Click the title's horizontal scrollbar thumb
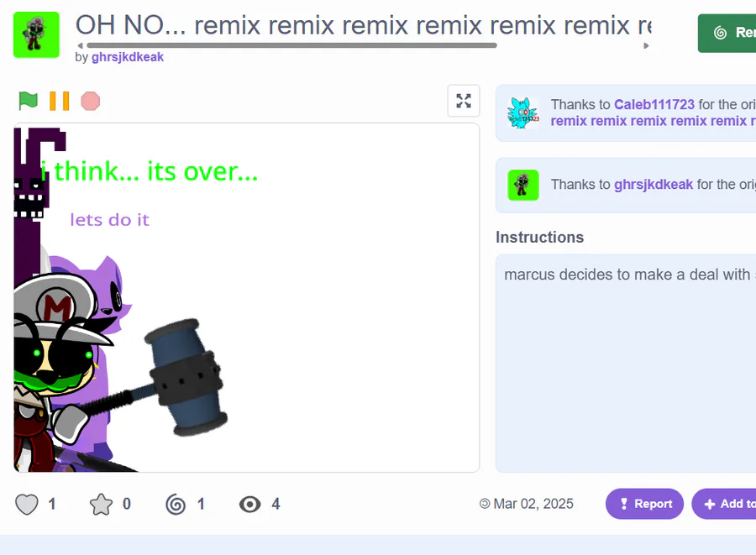 tap(291, 45)
